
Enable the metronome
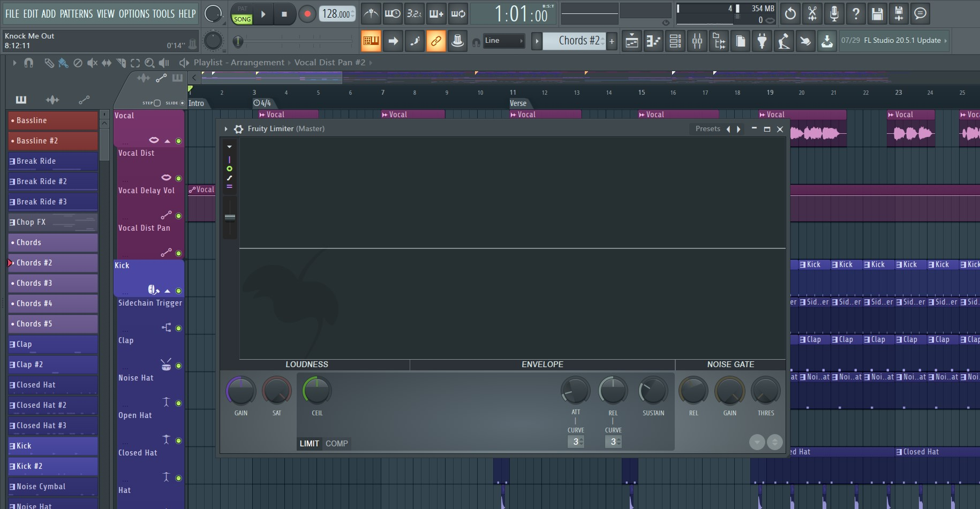pyautogui.click(x=371, y=14)
